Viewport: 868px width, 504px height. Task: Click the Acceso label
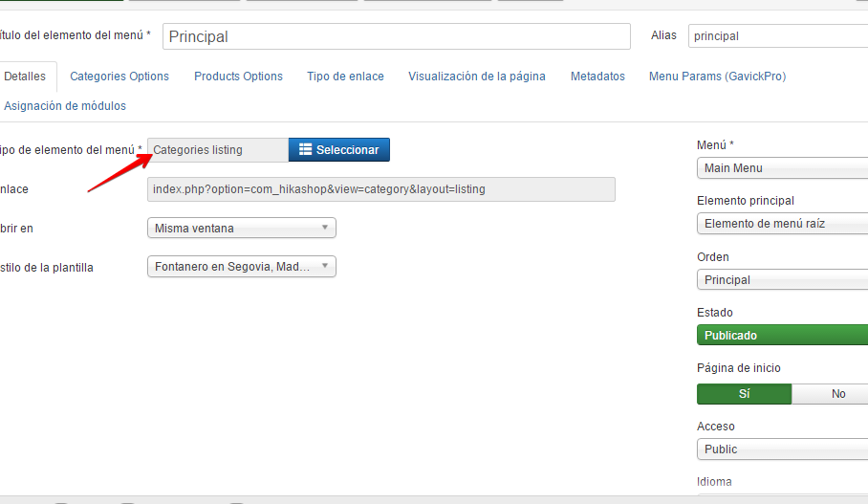tap(716, 427)
